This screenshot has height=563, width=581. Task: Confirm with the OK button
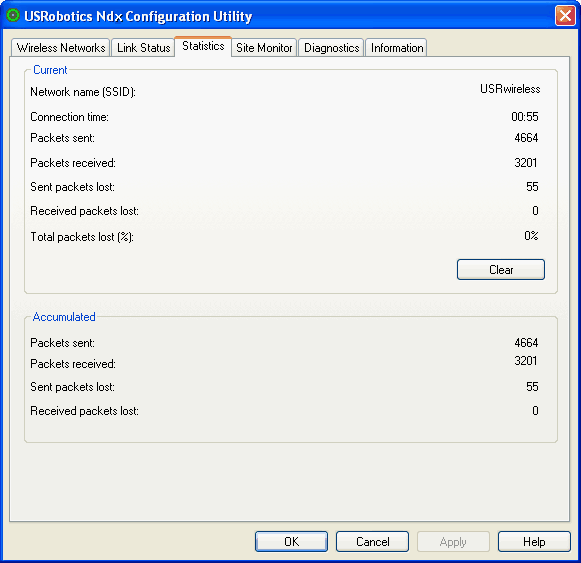pos(291,542)
